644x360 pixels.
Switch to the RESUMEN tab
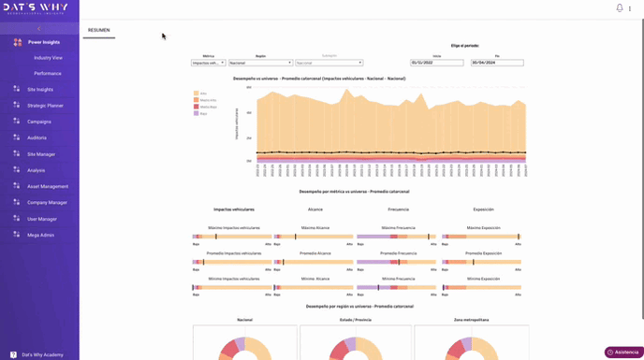[99, 30]
